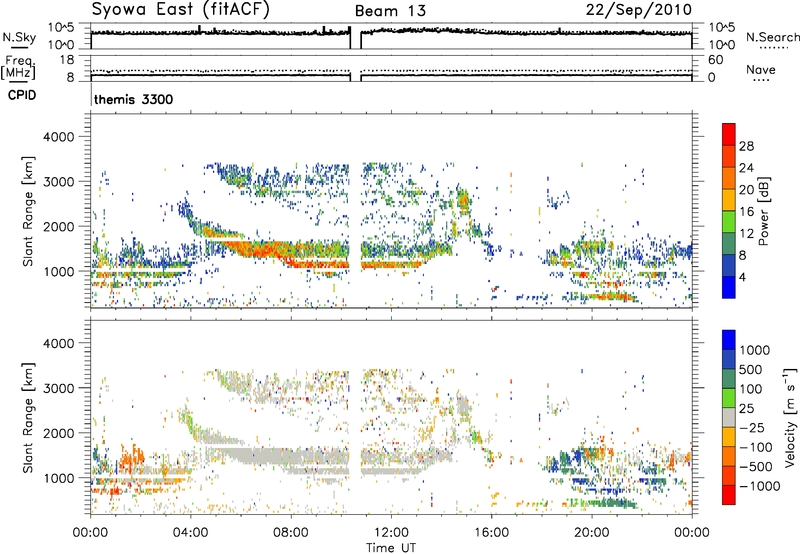
Task: Click the 'Velocity [m s-1]' colorbar label
Action: coord(791,417)
